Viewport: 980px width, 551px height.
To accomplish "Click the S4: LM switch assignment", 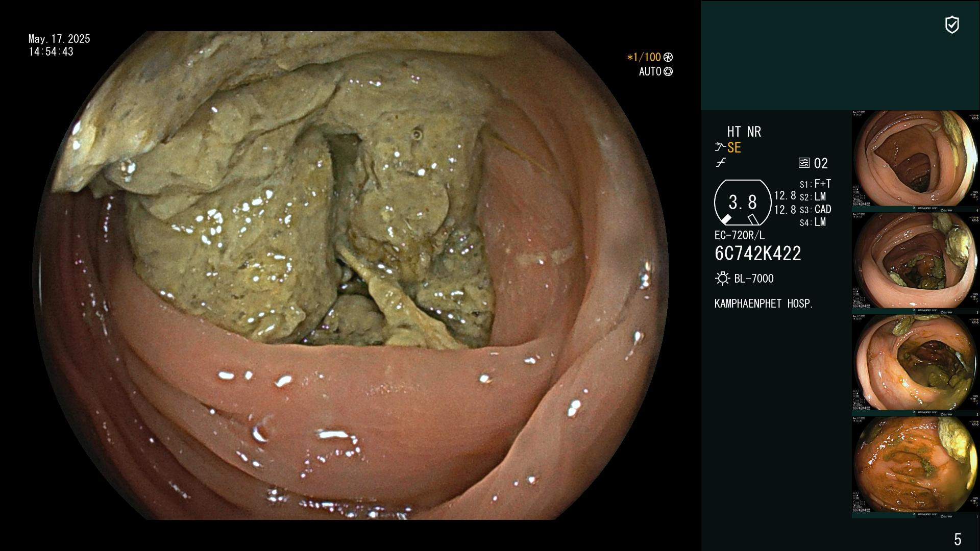I will [813, 222].
